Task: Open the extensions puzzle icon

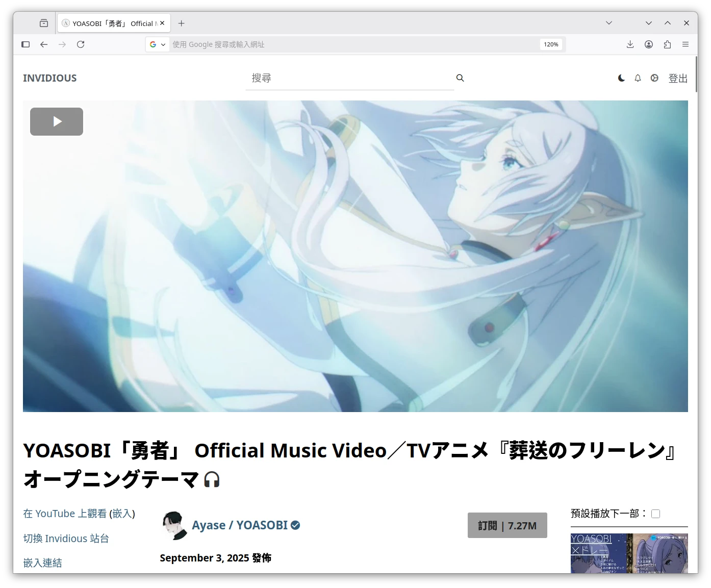Action: 667,44
